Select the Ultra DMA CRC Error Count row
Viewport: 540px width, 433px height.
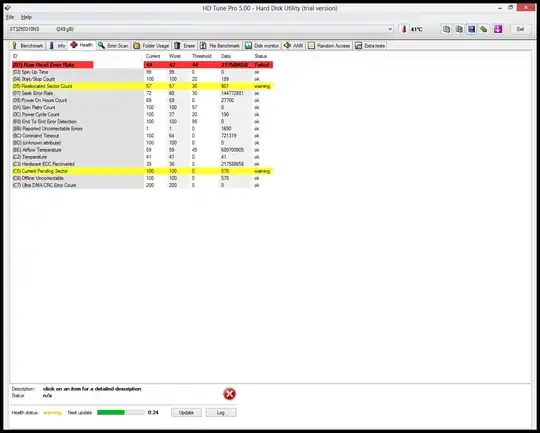[x=143, y=185]
